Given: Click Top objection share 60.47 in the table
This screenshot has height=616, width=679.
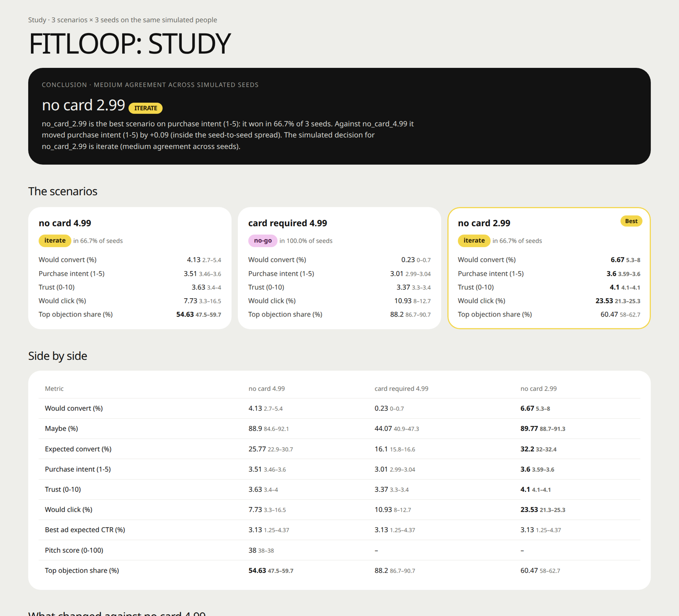Looking at the screenshot, I should 529,571.
